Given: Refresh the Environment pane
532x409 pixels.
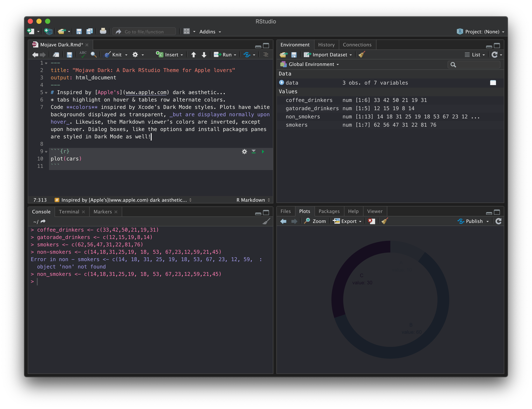Looking at the screenshot, I should coord(494,55).
